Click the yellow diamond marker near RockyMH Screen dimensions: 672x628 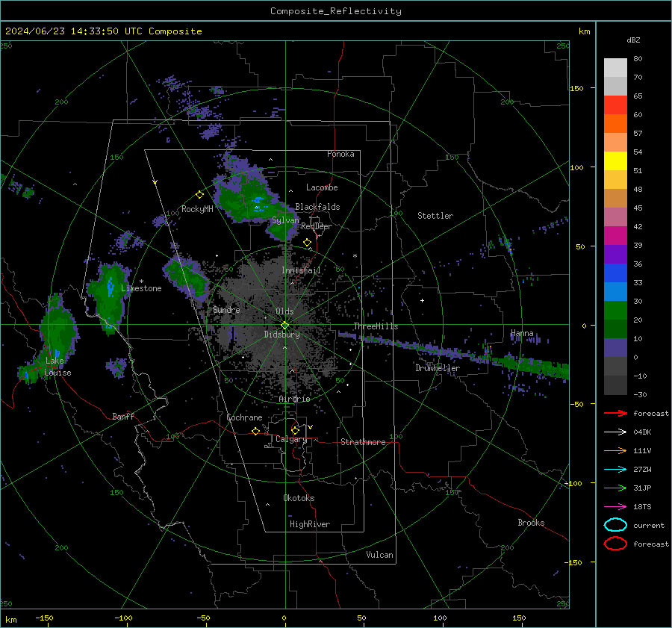coord(199,195)
